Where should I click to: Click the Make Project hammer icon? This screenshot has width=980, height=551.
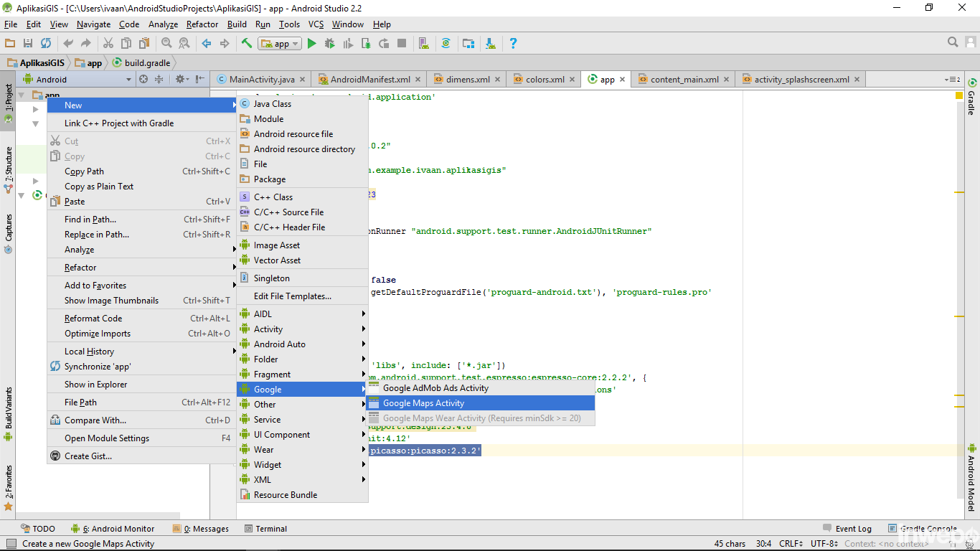(x=247, y=44)
